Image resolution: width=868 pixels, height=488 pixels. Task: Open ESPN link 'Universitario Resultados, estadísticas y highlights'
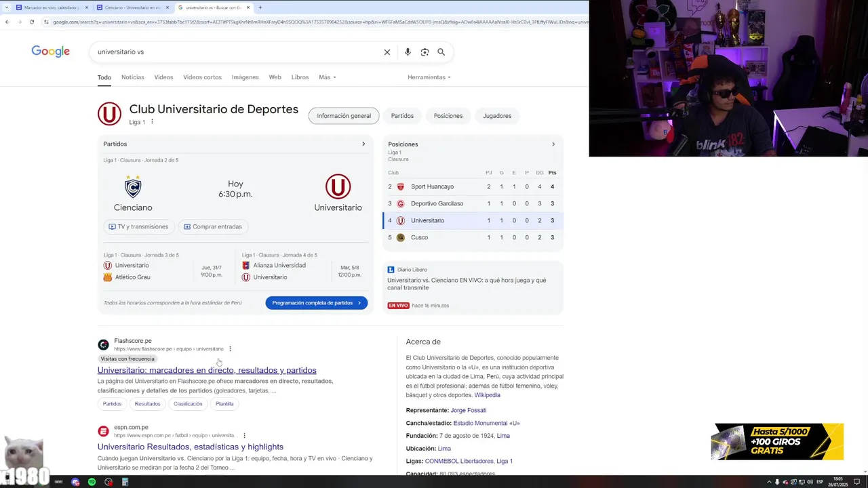(190, 447)
